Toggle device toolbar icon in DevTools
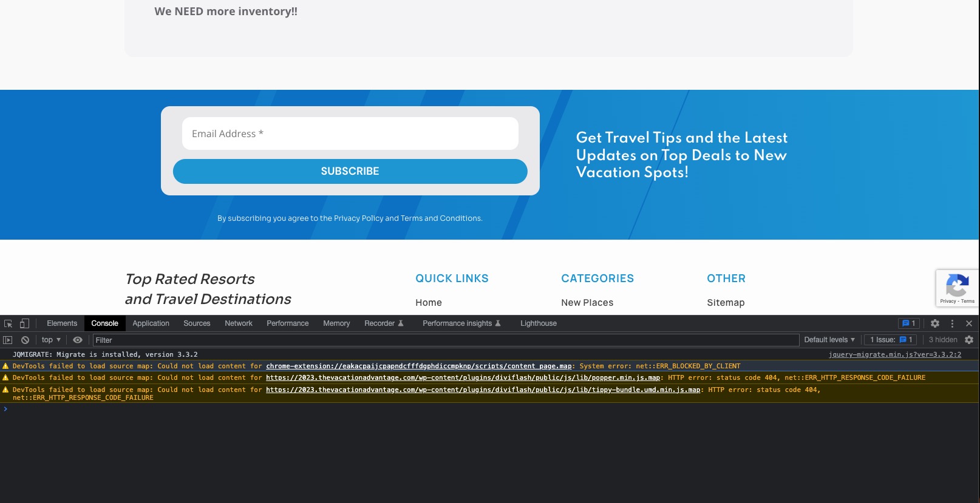Screen dimensions: 980x503 coord(24,323)
